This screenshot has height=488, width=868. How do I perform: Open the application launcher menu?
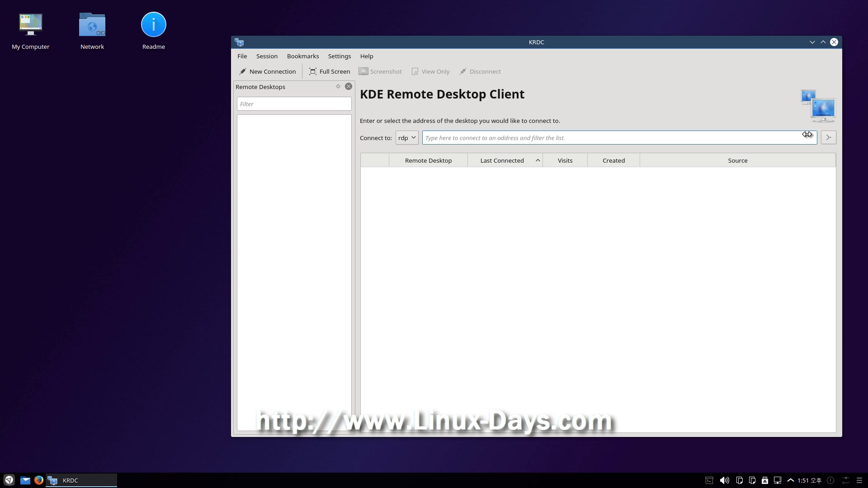click(9, 480)
